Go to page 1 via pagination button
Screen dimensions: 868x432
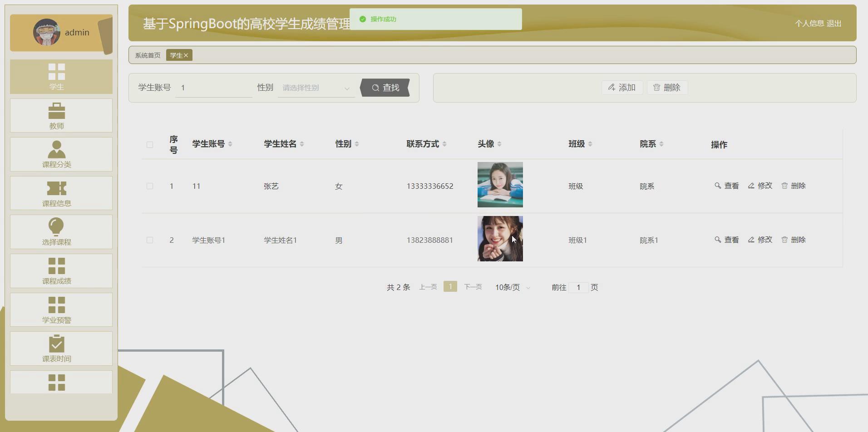449,286
